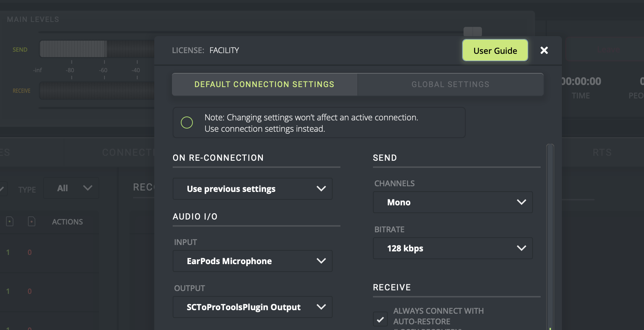Screen dimensions: 644x330
Task: Switch to the Global Settings tab
Action: [450, 84]
